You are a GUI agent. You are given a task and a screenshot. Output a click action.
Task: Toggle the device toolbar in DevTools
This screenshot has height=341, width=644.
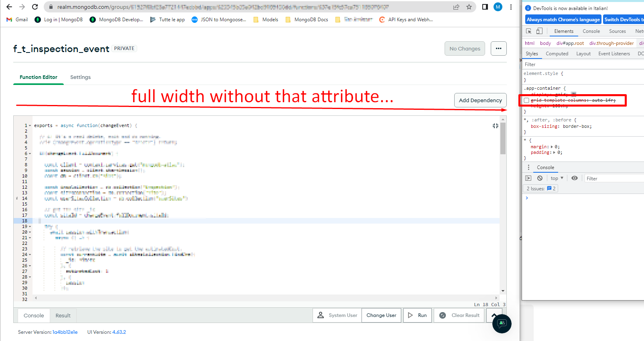coord(539,31)
